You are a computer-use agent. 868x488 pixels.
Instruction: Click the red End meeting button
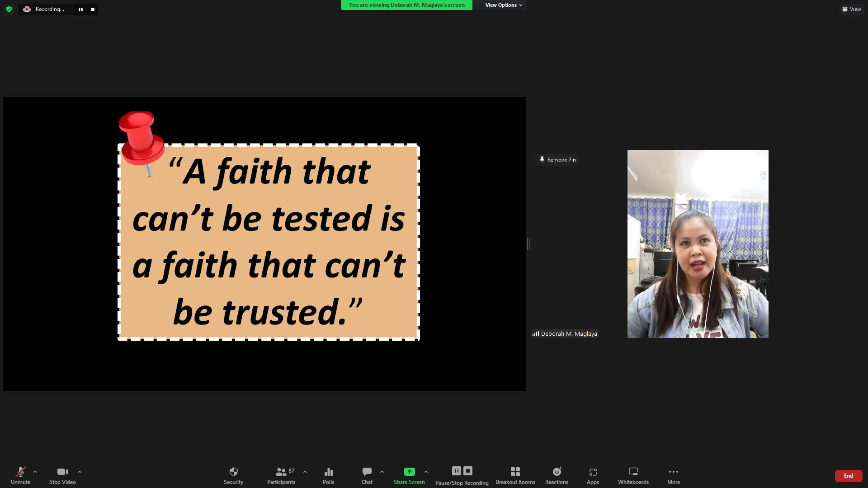click(849, 476)
